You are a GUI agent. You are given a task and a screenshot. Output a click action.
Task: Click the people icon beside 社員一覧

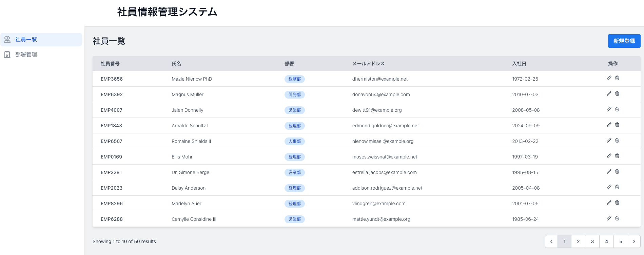coord(7,40)
